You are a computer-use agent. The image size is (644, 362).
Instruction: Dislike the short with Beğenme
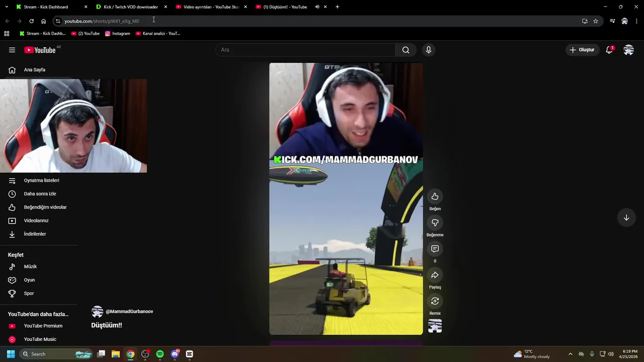pos(435,223)
